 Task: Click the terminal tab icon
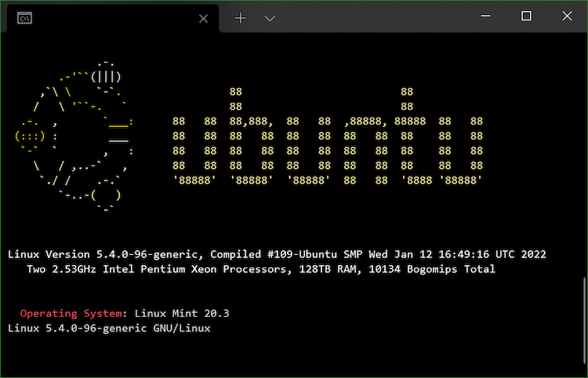coord(25,17)
